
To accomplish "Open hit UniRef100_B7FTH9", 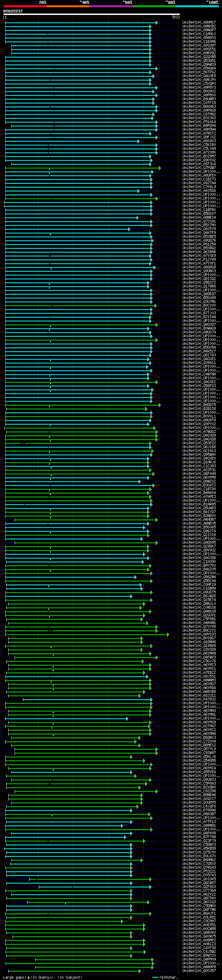I will click(x=199, y=837).
